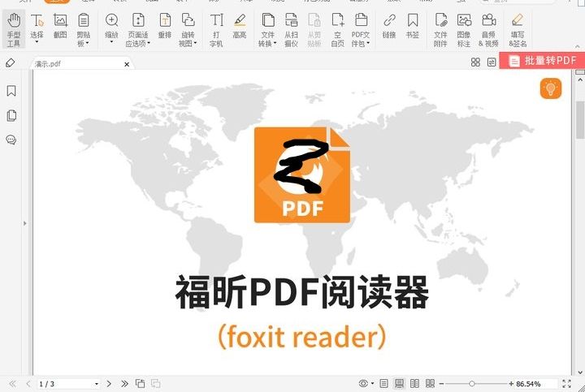Click the 86.54% zoom value

[528, 383]
